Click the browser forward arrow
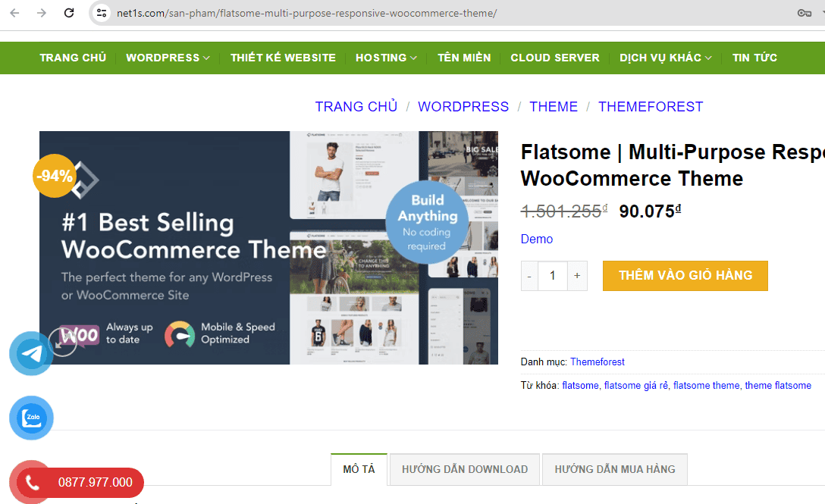 [42, 13]
